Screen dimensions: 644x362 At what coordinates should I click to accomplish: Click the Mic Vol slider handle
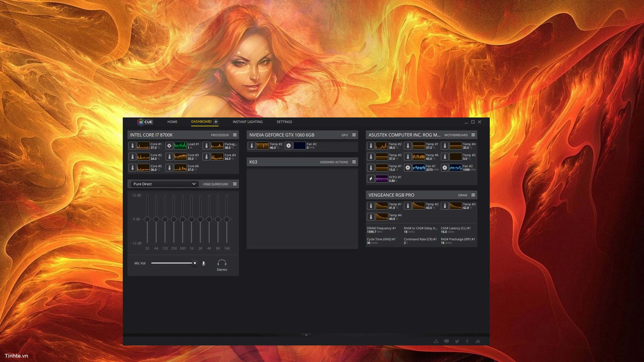point(195,263)
